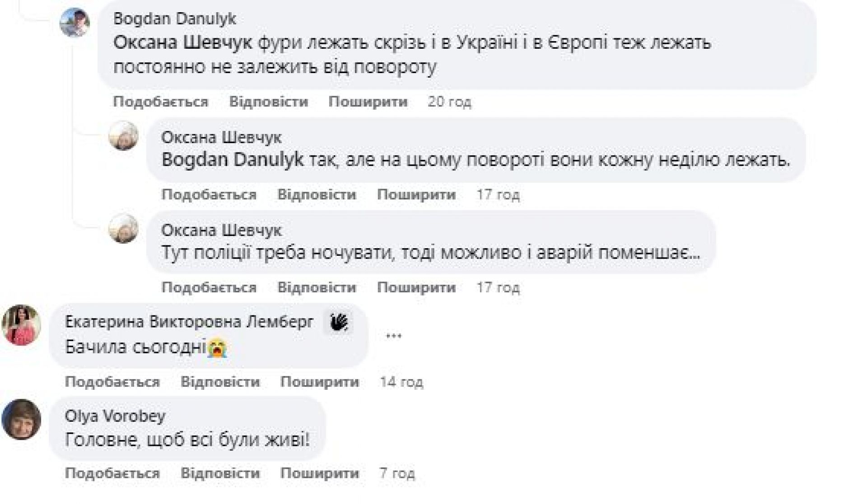This screenshot has height=504, width=867.
Task: Like Olya Vorobey's comment
Action: pyautogui.click(x=112, y=473)
